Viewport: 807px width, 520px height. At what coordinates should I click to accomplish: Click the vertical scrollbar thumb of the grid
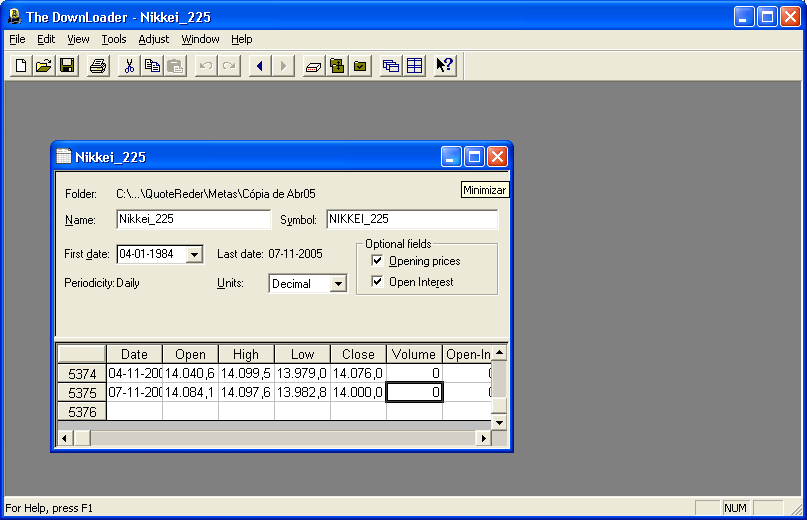point(499,406)
